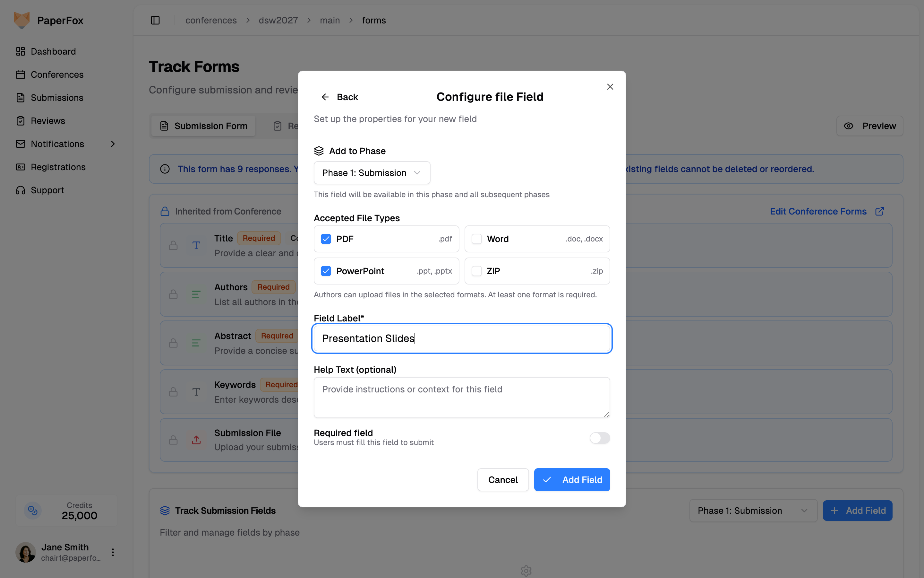The width and height of the screenshot is (924, 578).
Task: Select the Submission Form tab
Action: (203, 126)
